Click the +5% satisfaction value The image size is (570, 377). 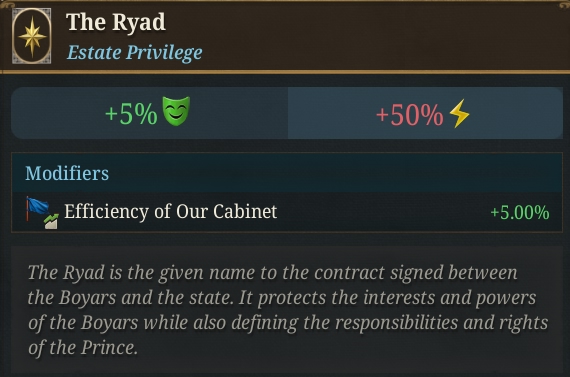click(x=131, y=114)
